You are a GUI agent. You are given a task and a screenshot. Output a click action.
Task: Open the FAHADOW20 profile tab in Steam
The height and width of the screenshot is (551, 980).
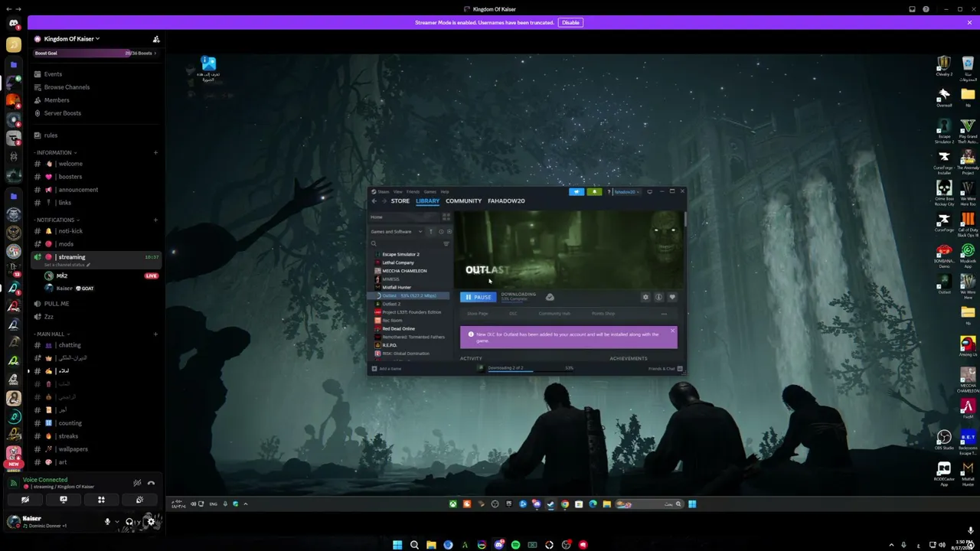click(x=506, y=201)
